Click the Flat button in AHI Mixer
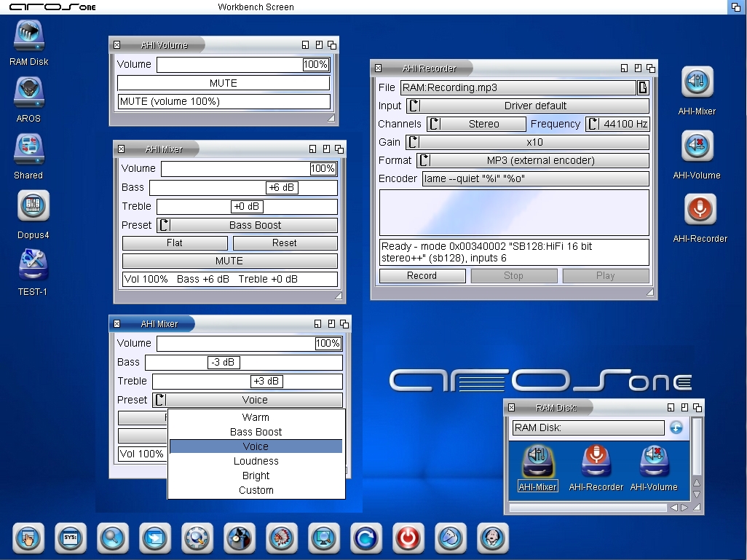747x560 pixels. pyautogui.click(x=175, y=243)
